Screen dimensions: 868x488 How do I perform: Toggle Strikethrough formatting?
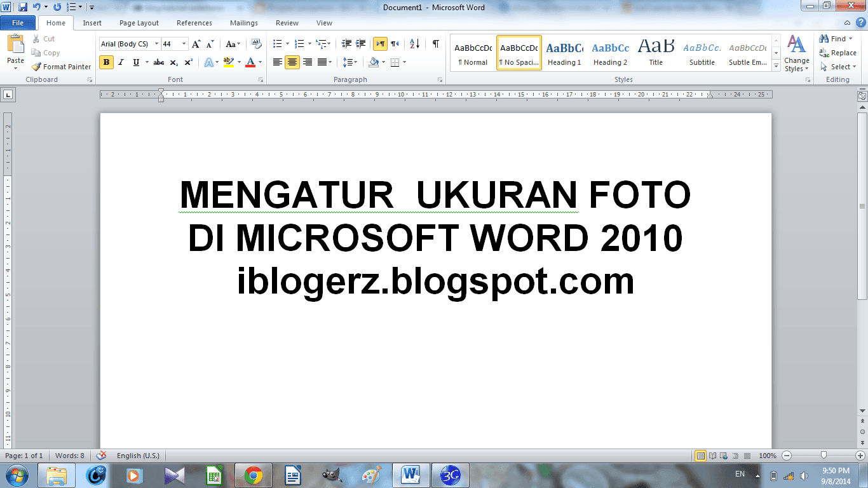click(159, 62)
